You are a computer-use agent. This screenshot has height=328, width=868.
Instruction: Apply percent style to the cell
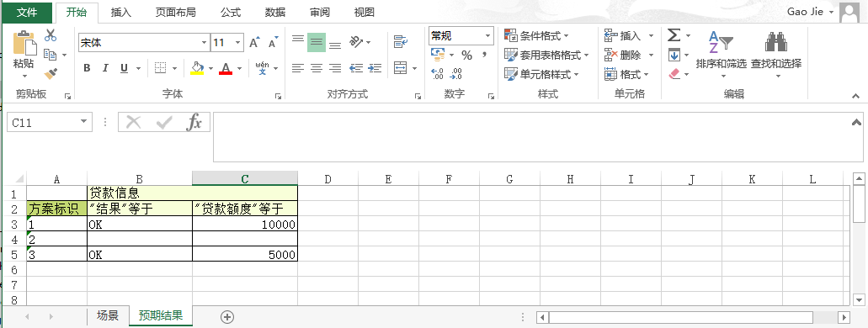click(x=466, y=56)
